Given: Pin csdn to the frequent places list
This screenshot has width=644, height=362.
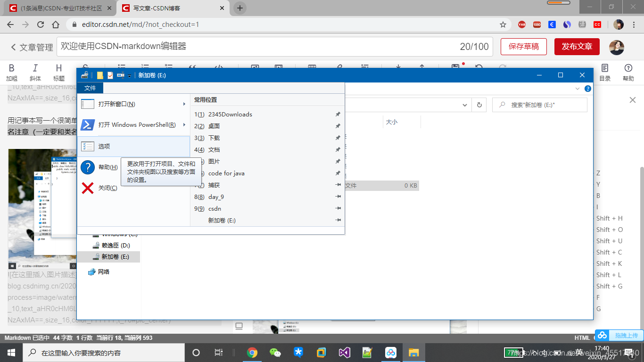Looking at the screenshot, I should click(338, 208).
